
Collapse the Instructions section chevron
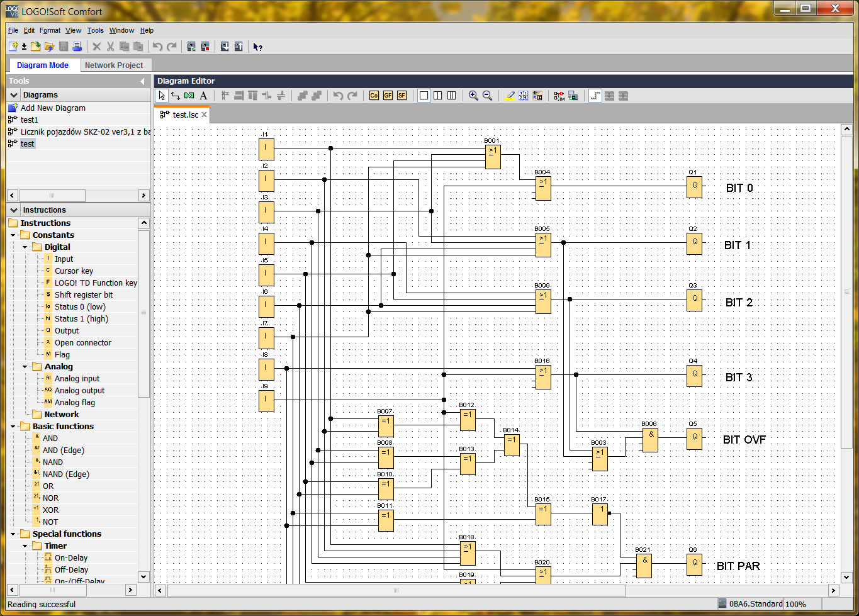[14, 210]
